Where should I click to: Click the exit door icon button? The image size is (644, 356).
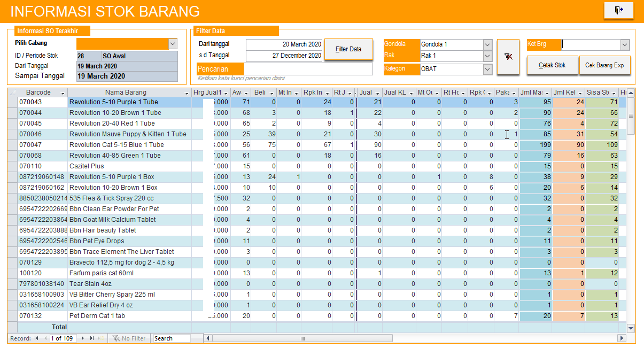point(618,11)
